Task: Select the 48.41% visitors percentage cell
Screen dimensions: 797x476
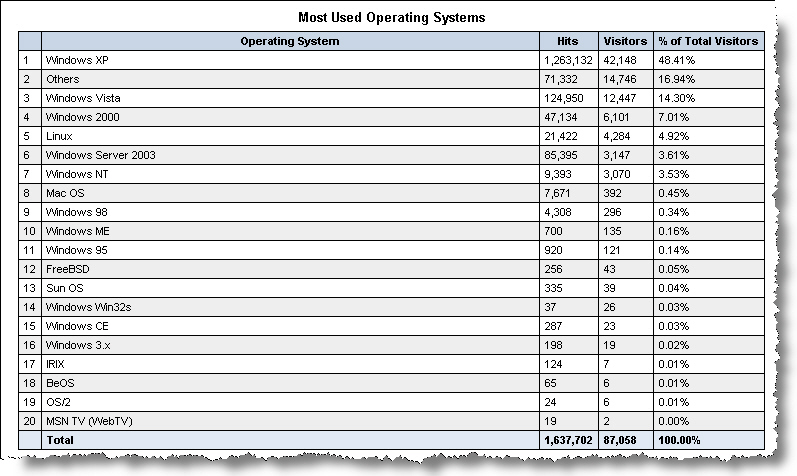Action: (677, 60)
